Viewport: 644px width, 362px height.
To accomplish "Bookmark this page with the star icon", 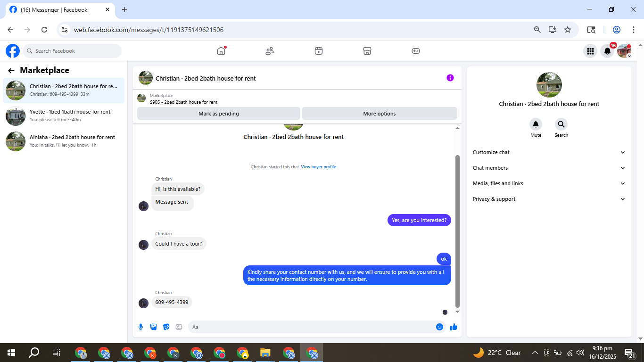I will [x=568, y=30].
